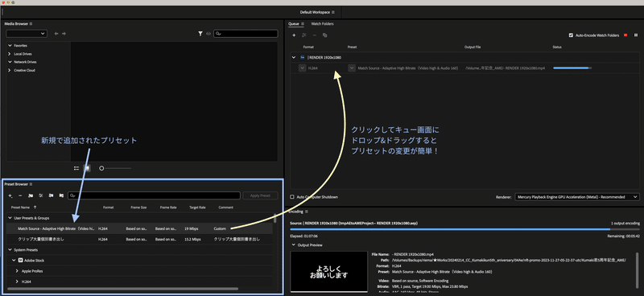Open the Renderer dropdown
The height and width of the screenshot is (296, 644).
coord(576,197)
